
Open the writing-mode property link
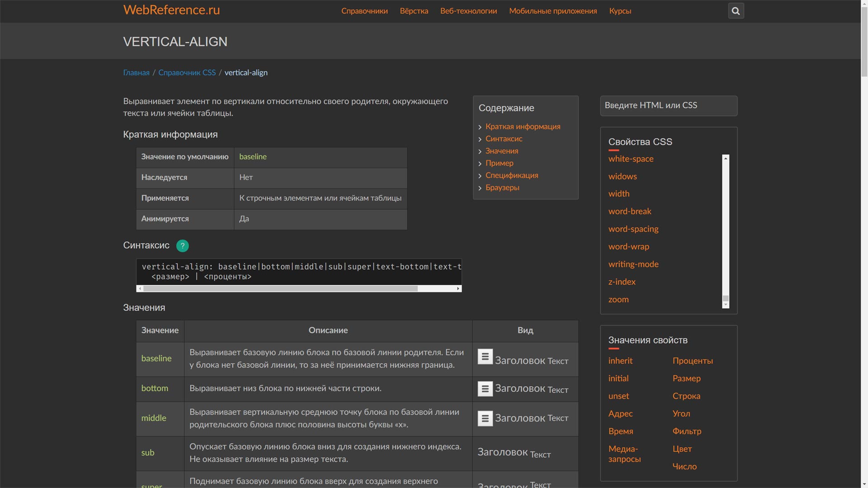click(633, 264)
